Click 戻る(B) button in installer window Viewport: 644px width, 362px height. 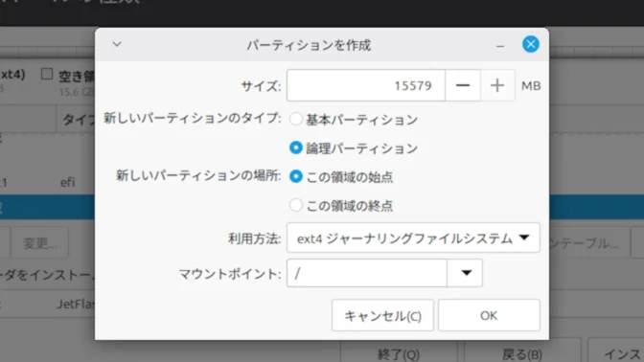click(522, 353)
